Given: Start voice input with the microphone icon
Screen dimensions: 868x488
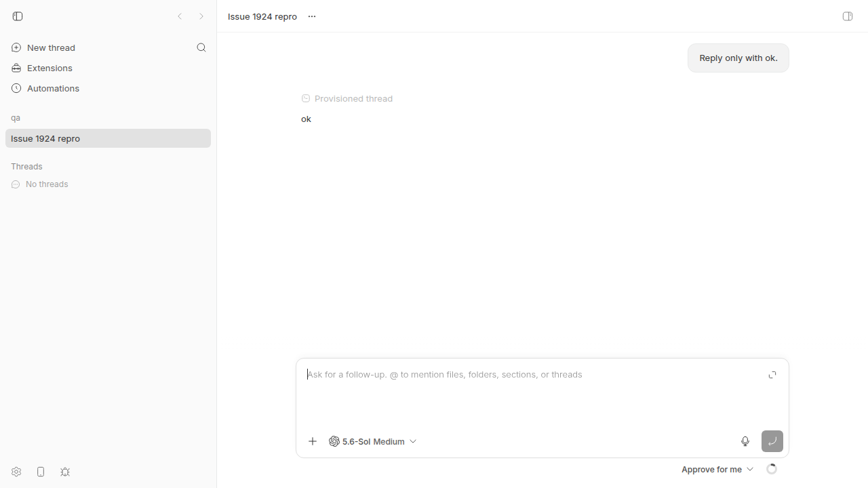Looking at the screenshot, I should point(745,441).
